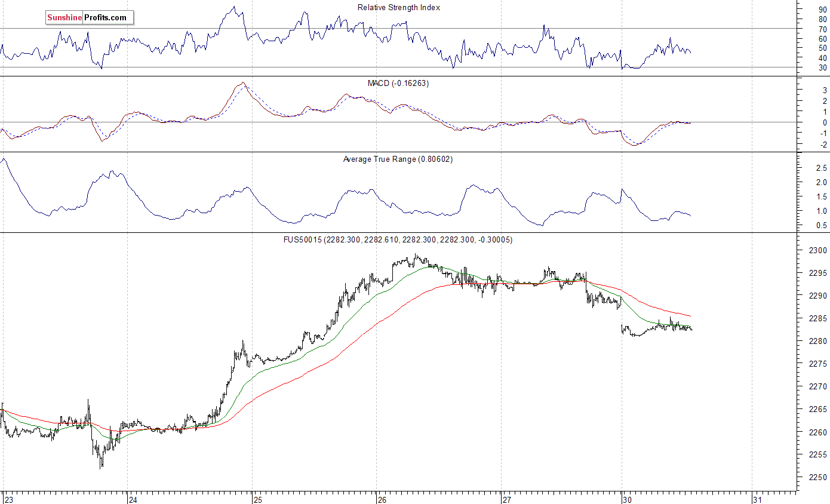Image resolution: width=830 pixels, height=504 pixels.
Task: Select the Relative Strength Index title
Action: pyautogui.click(x=398, y=7)
